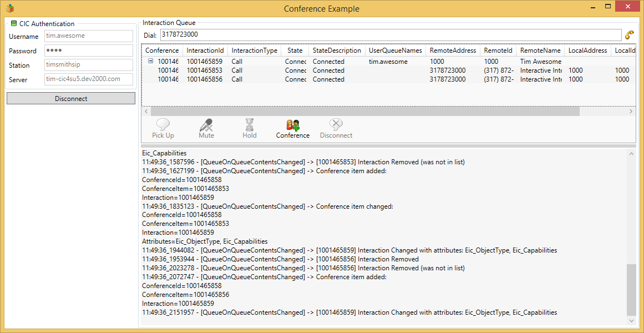Sort by InteractionType column header

pos(254,50)
